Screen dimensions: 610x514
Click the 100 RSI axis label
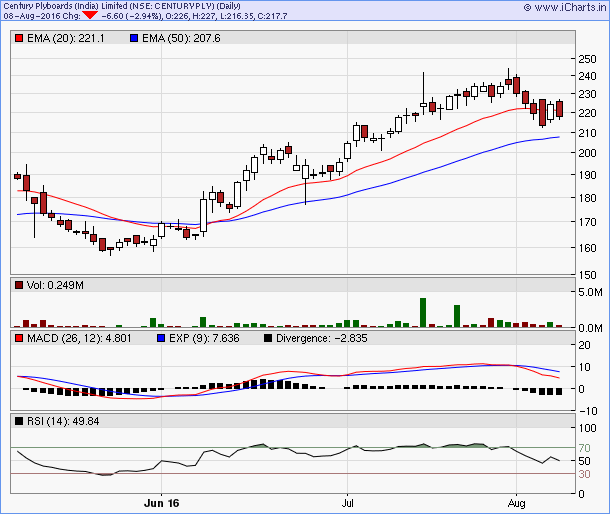point(587,428)
